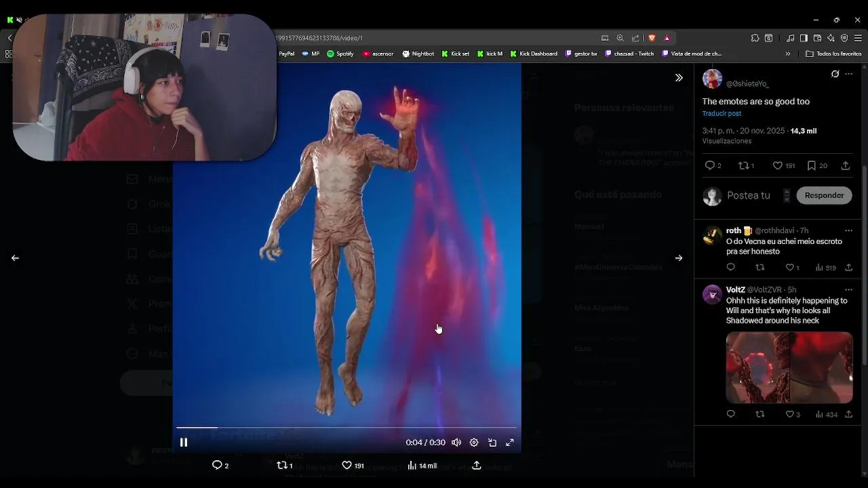Open the Kick Dashboard bookmark
The width and height of the screenshot is (868, 488).
[x=534, y=54]
